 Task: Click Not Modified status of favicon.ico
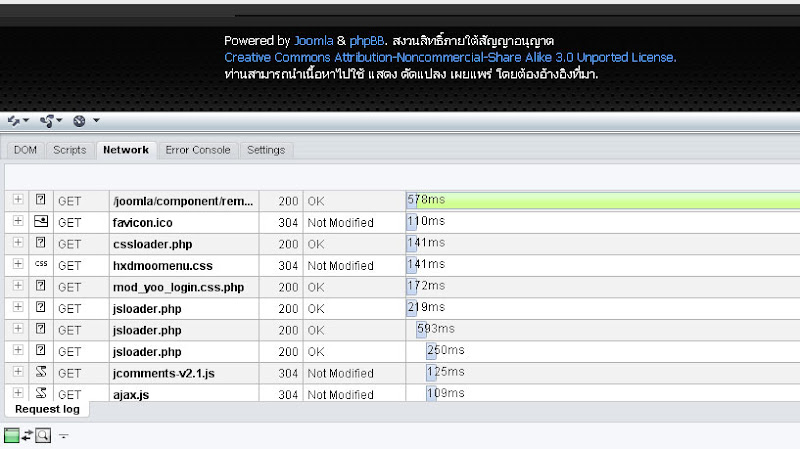340,223
